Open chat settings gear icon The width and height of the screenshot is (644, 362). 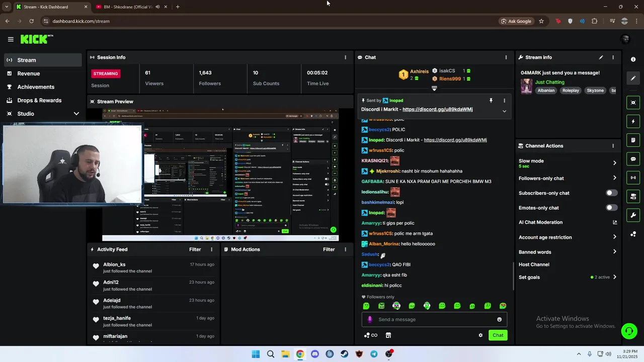(x=480, y=335)
